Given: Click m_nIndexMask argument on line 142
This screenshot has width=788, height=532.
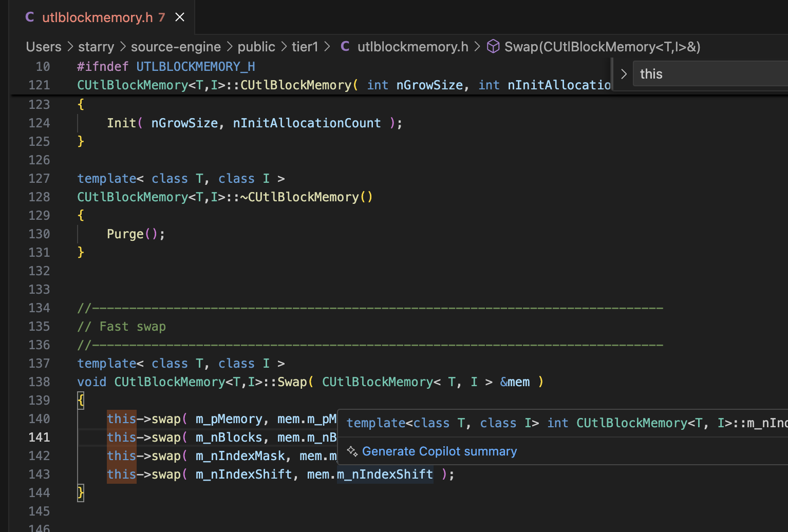Looking at the screenshot, I should point(240,456).
